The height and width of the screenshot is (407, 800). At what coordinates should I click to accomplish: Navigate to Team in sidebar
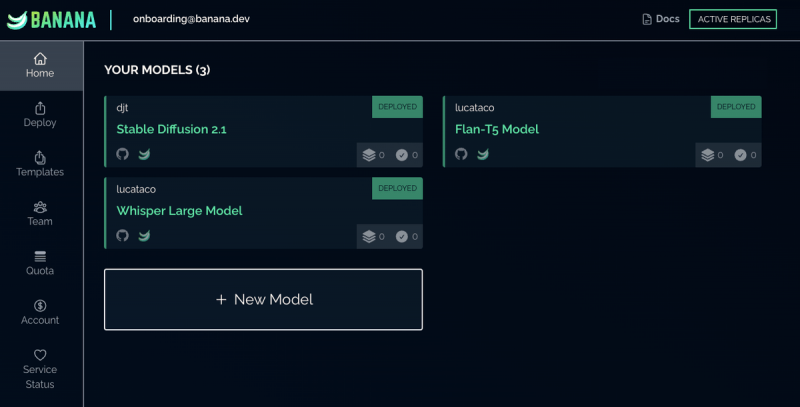[x=40, y=213]
